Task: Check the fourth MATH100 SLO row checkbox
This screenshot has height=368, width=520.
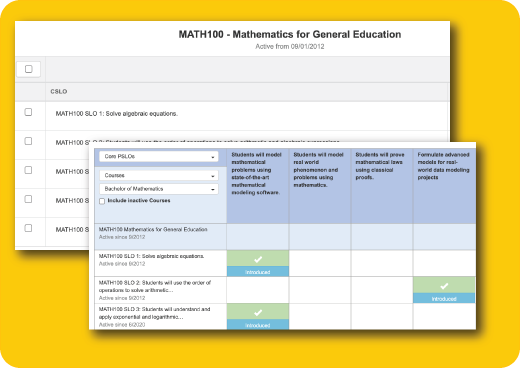Action: tap(28, 199)
